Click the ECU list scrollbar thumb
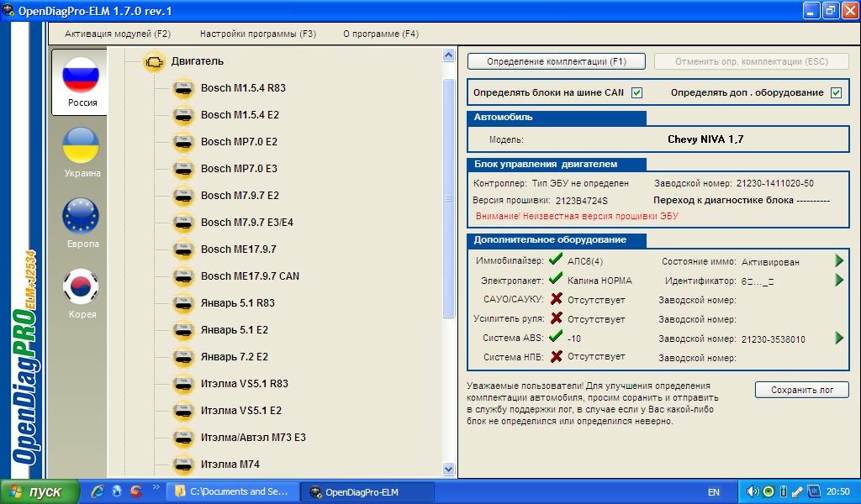 pyautogui.click(x=449, y=197)
